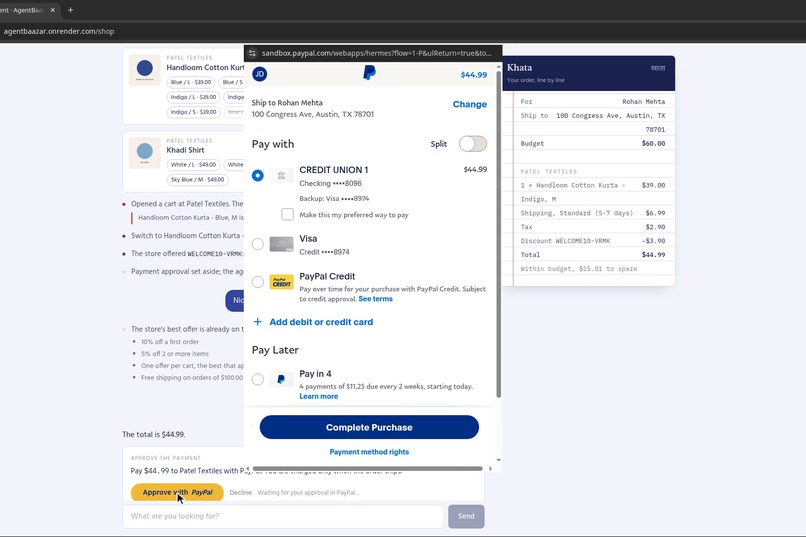Open Payment method rights link
This screenshot has height=537, width=806.
click(x=369, y=452)
